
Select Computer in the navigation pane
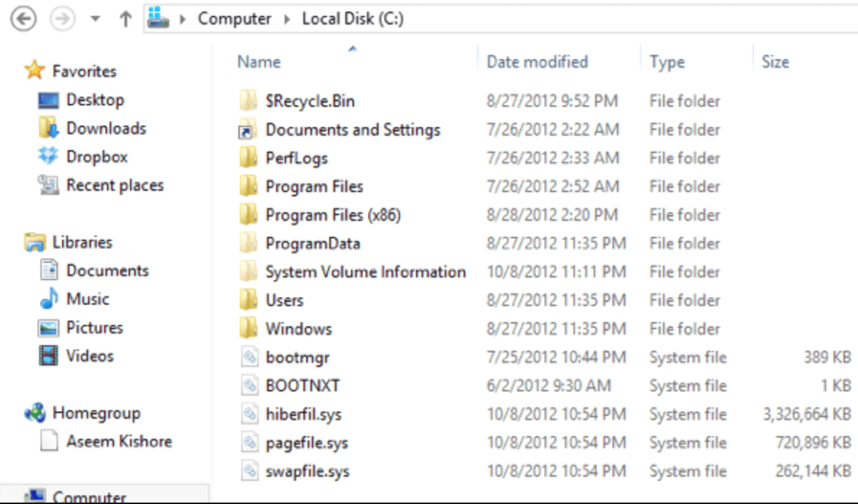pyautogui.click(x=89, y=497)
